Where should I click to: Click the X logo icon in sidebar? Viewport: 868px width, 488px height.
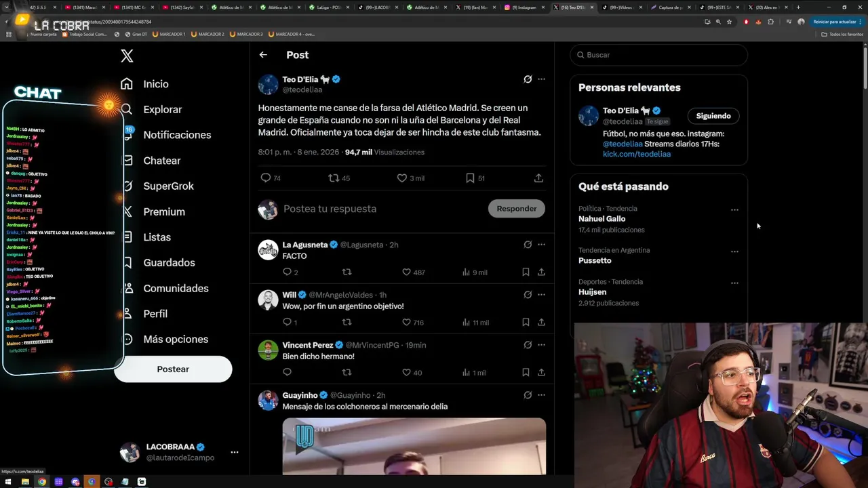click(127, 56)
